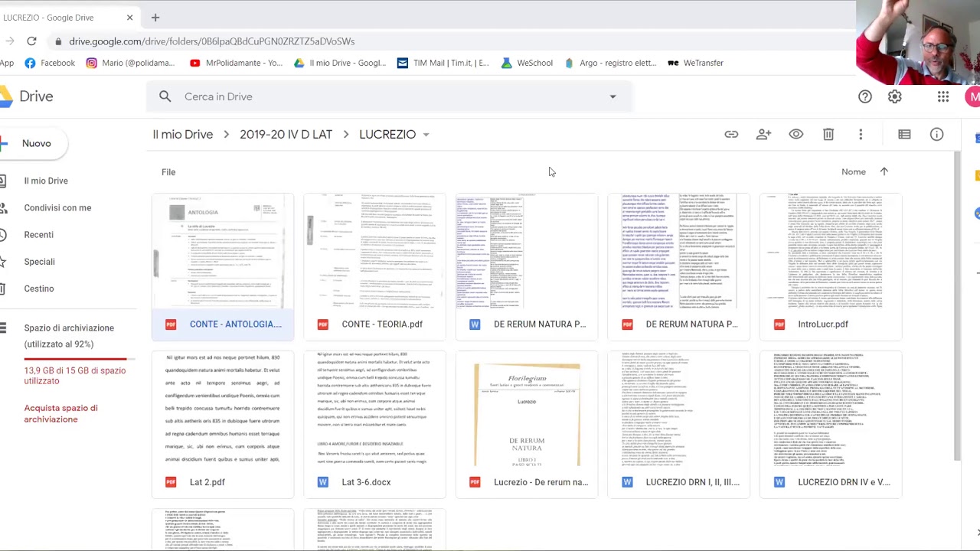Open the MrPolidamante YouTube bookmark
Viewport: 980px width, 551px height.
tap(237, 63)
